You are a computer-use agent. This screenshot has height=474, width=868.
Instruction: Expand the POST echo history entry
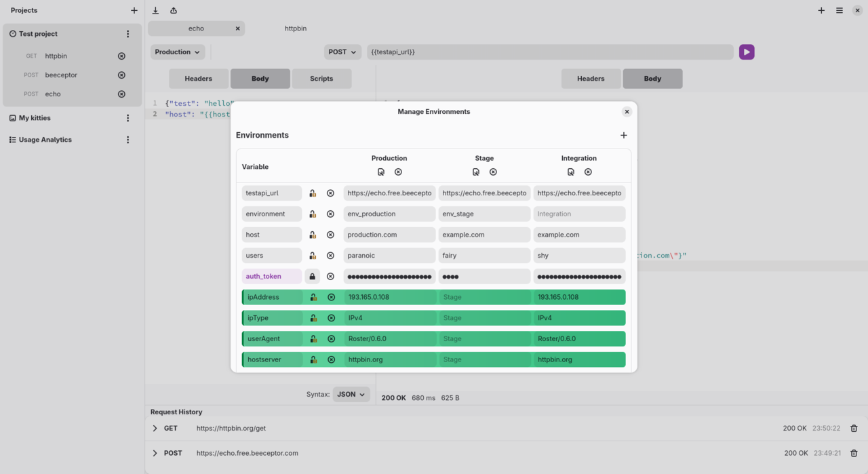[155, 453]
